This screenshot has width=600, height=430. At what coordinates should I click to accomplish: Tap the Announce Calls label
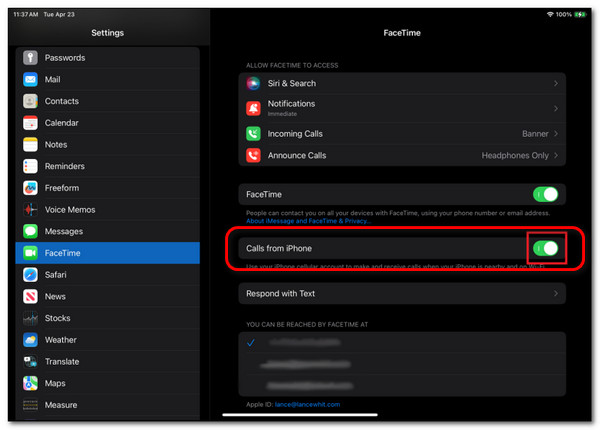click(297, 156)
